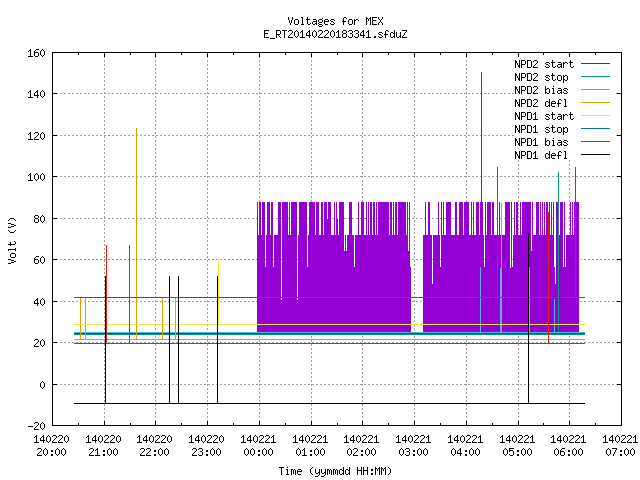Click the x-axis tick 140221 01:00
Viewport: 640px width, 480px height.
tap(310, 446)
